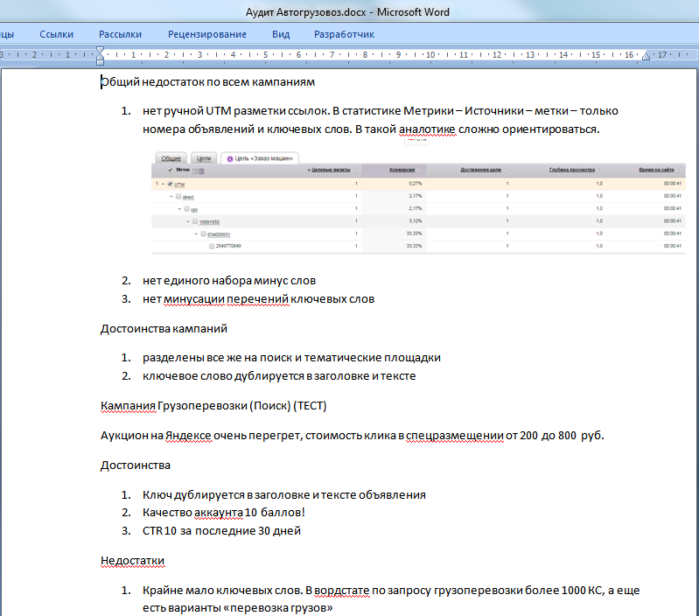Image resolution: width=699 pixels, height=616 pixels.
Task: Click the Word title bar 'Аудит Автогрузовоз.docx'
Action: pyautogui.click(x=347, y=12)
